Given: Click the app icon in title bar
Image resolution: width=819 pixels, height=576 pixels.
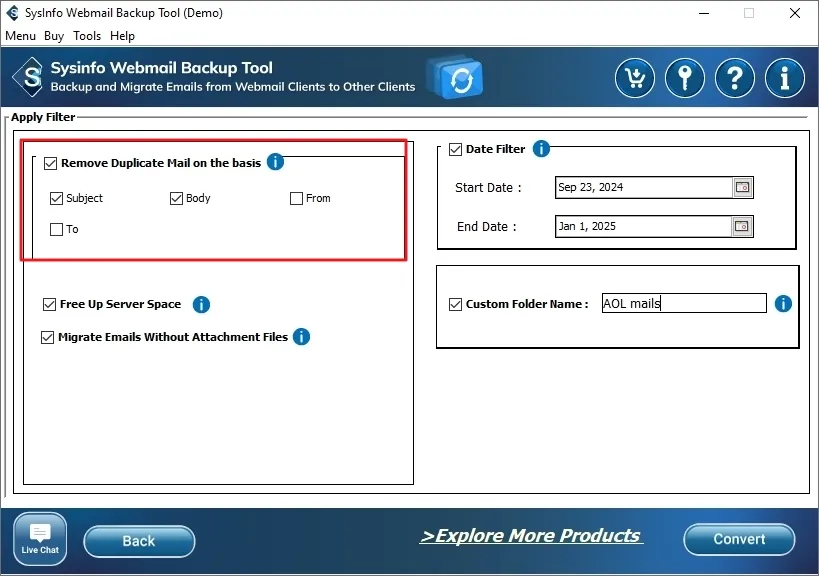Looking at the screenshot, I should (x=13, y=13).
